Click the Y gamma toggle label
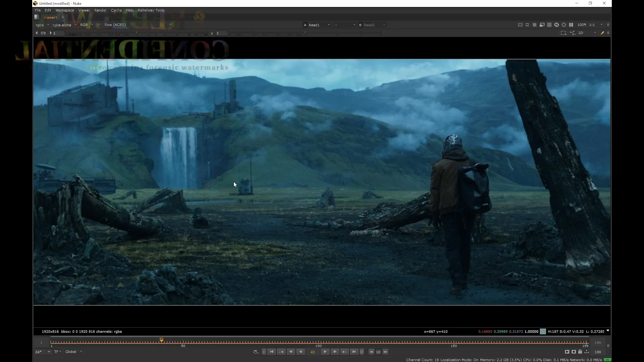The height and width of the screenshot is (362, 644). 212,33
